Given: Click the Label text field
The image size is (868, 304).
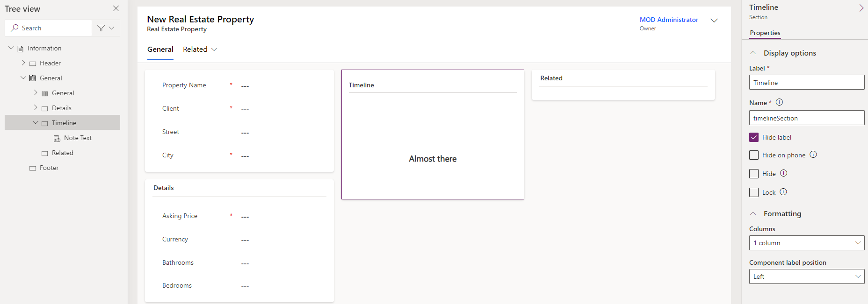Looking at the screenshot, I should pyautogui.click(x=806, y=83).
